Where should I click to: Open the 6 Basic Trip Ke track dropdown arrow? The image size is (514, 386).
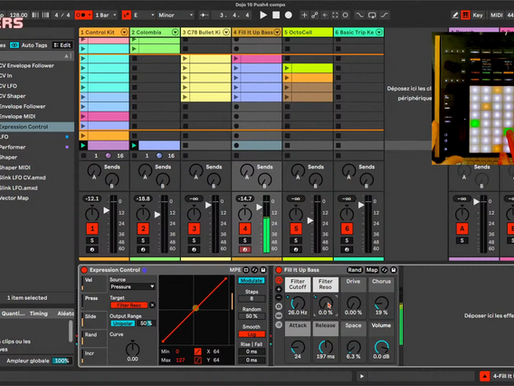379,32
